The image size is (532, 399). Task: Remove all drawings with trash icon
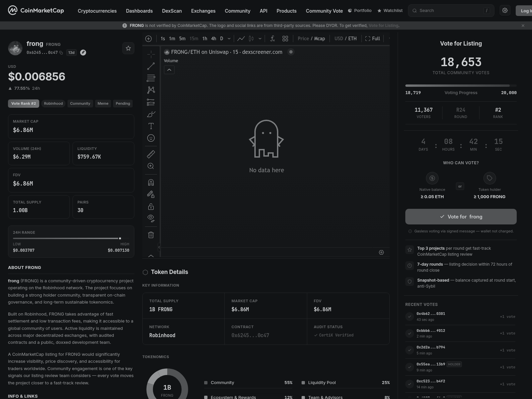coord(151,235)
